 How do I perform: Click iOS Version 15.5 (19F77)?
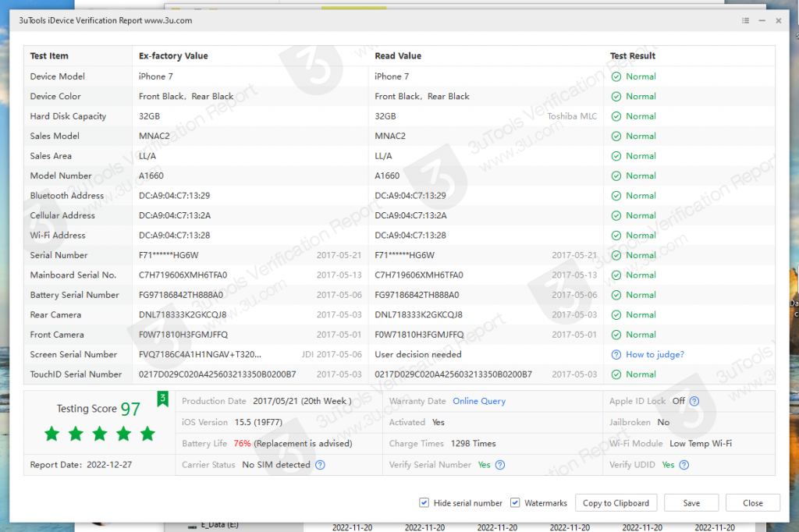click(x=258, y=423)
